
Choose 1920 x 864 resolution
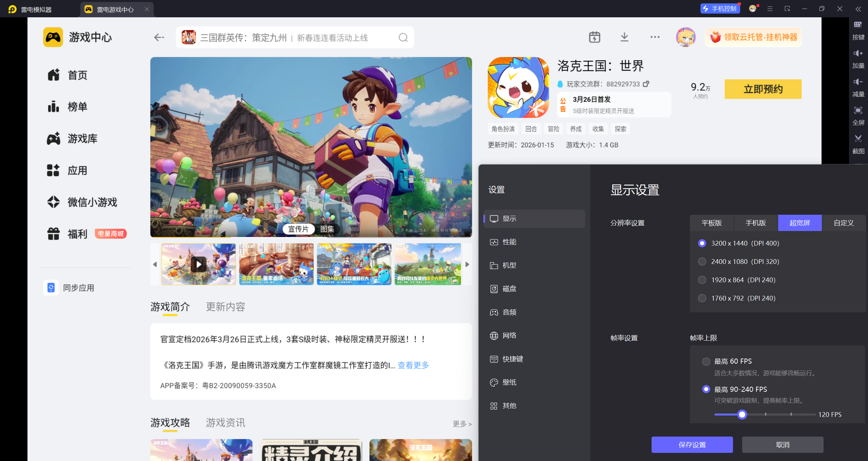(702, 280)
